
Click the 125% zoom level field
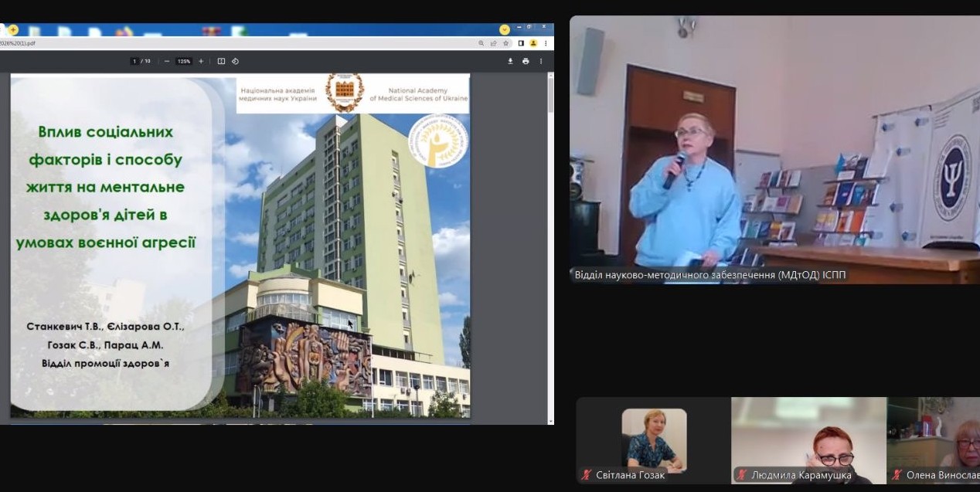(x=184, y=61)
